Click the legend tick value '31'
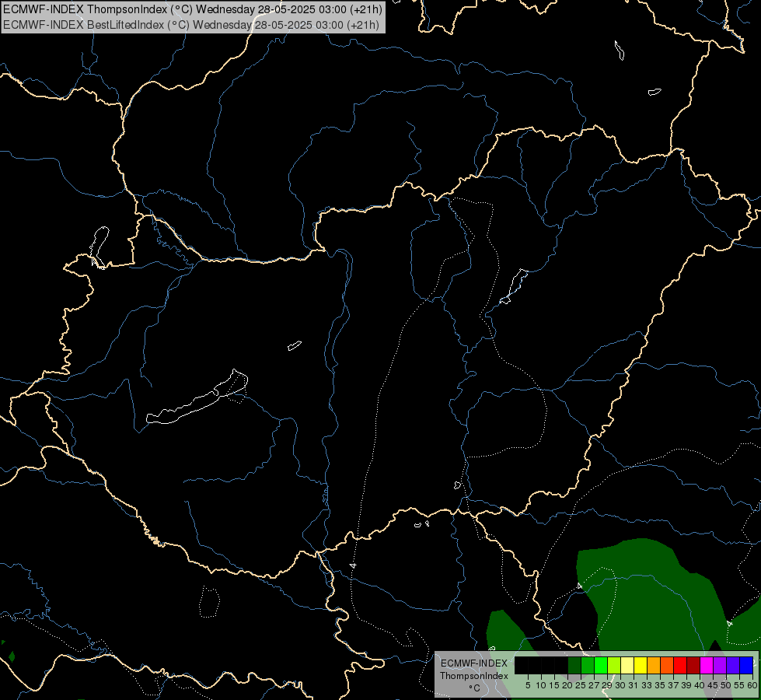 pos(634,685)
